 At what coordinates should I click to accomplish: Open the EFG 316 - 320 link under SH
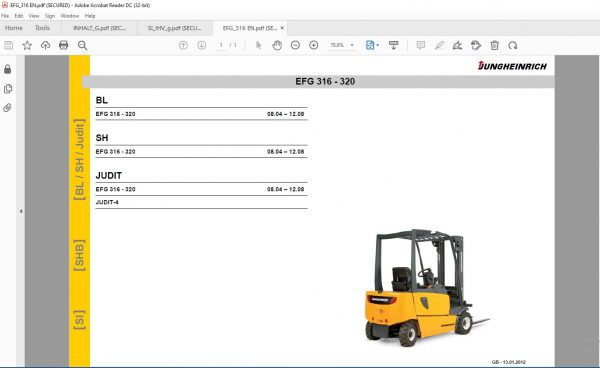click(x=116, y=152)
